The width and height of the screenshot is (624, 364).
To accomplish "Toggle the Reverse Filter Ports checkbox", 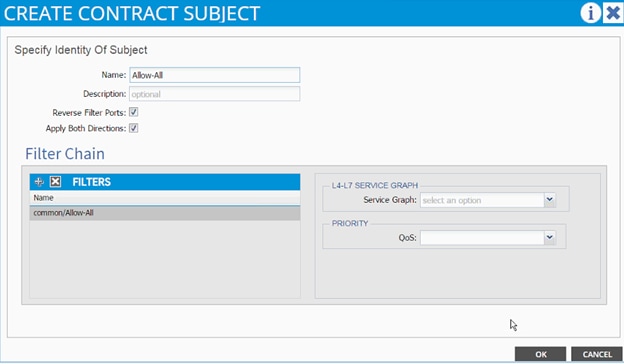I will (133, 112).
